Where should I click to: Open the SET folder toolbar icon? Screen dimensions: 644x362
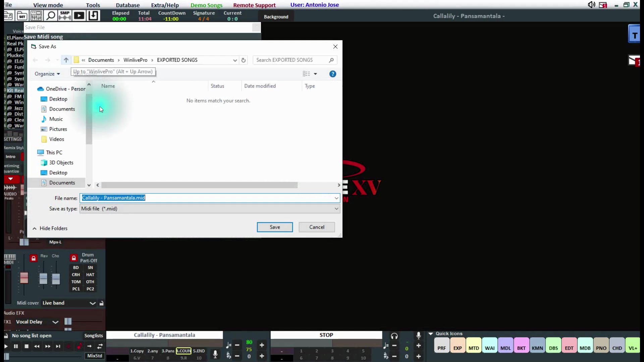22,16
